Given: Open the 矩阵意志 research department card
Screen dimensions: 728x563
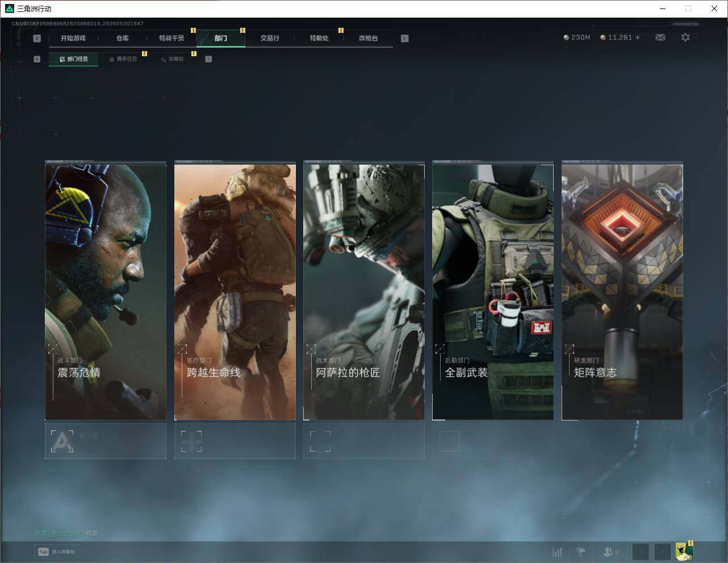Looking at the screenshot, I should click(x=622, y=292).
